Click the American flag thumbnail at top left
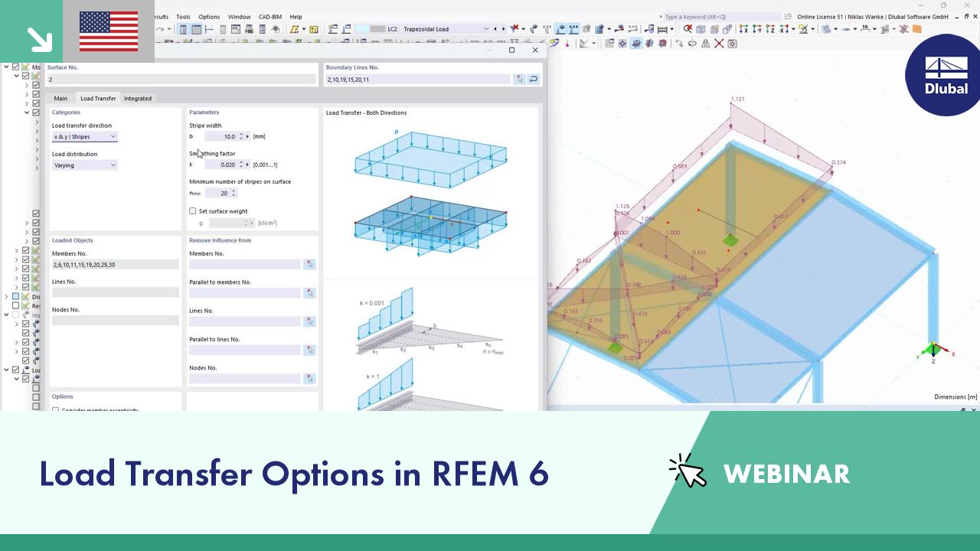This screenshot has width=980, height=551. click(x=108, y=31)
